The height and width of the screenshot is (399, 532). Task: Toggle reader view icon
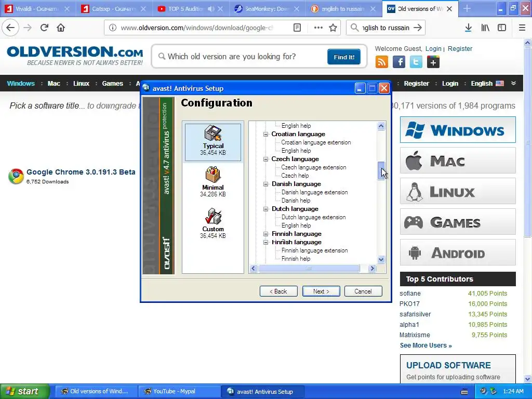pyautogui.click(x=297, y=28)
